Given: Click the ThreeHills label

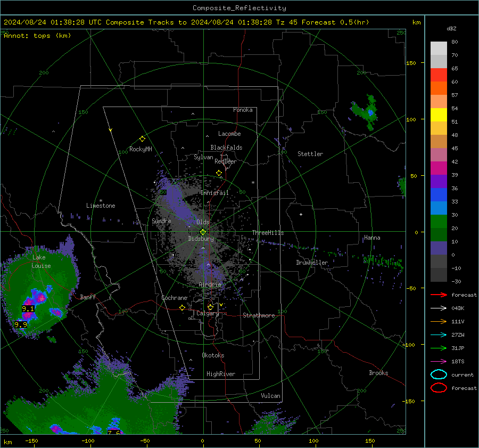Looking at the screenshot, I should tap(268, 233).
